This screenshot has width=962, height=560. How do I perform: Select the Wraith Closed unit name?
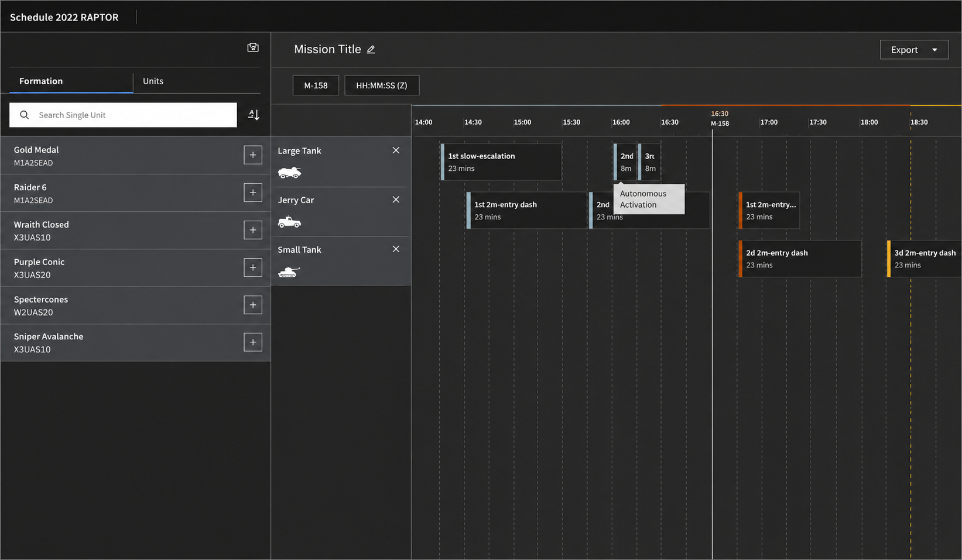pos(41,225)
